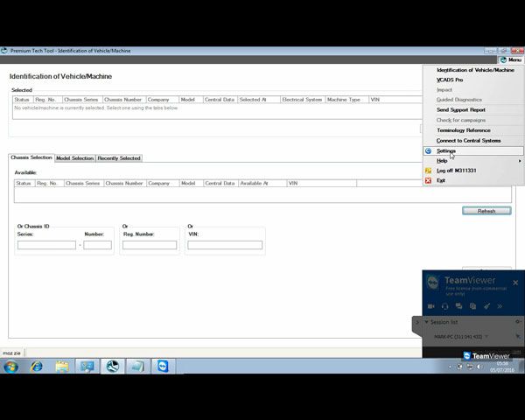Screen dimensions: 525x420
Task: Expand more TeamViewer tools with double chevron
Action: pos(500,306)
